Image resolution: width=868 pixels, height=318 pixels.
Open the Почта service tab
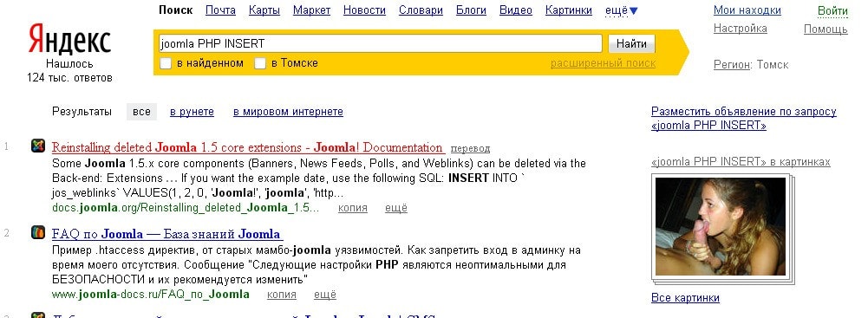pyautogui.click(x=220, y=10)
